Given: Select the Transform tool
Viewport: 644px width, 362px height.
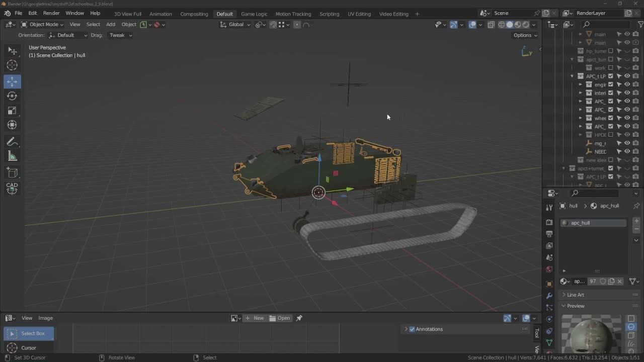Looking at the screenshot, I should tap(12, 125).
